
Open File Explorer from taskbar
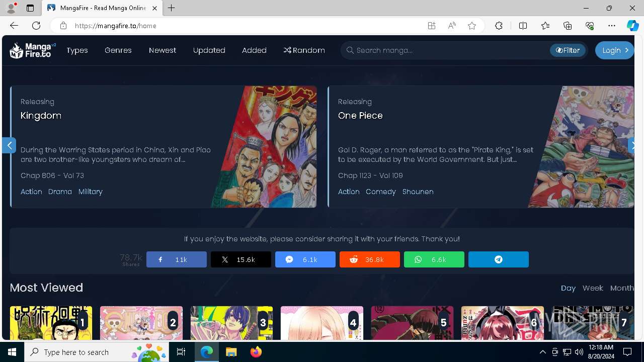231,352
